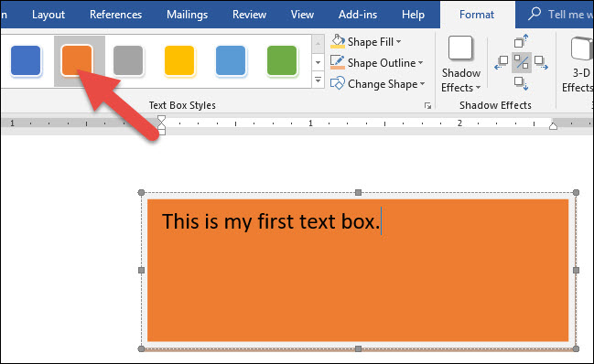Open the Mailings tab

(x=187, y=15)
